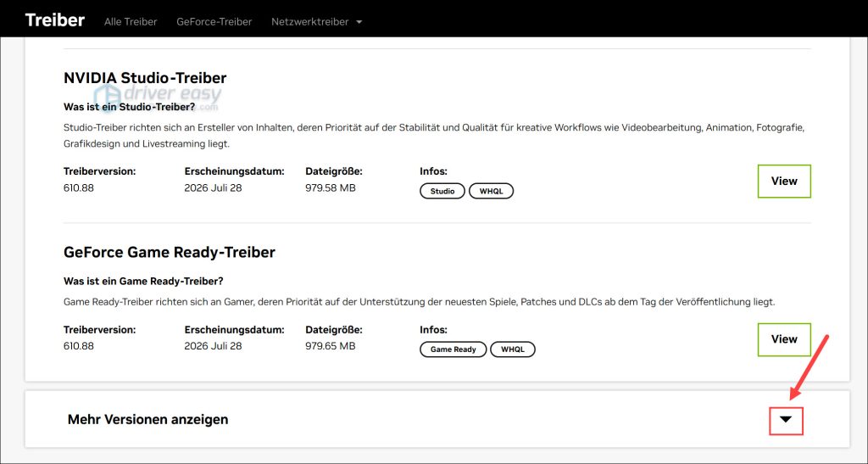
Task: Open the Alle Treiber menu item
Action: tap(131, 21)
